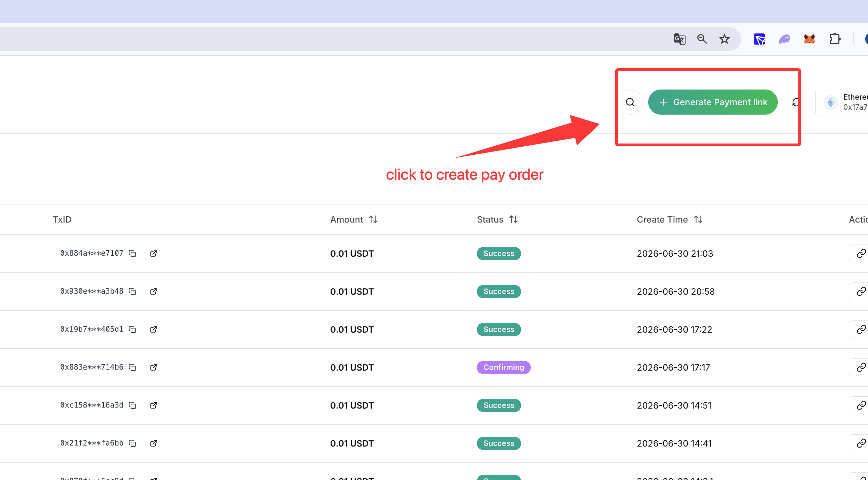This screenshot has width=868, height=480.
Task: Open 0x930e***a3b48 external link
Action: pyautogui.click(x=153, y=292)
